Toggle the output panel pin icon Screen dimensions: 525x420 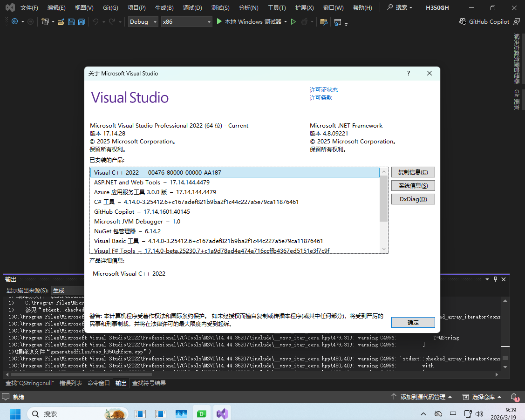pos(496,279)
